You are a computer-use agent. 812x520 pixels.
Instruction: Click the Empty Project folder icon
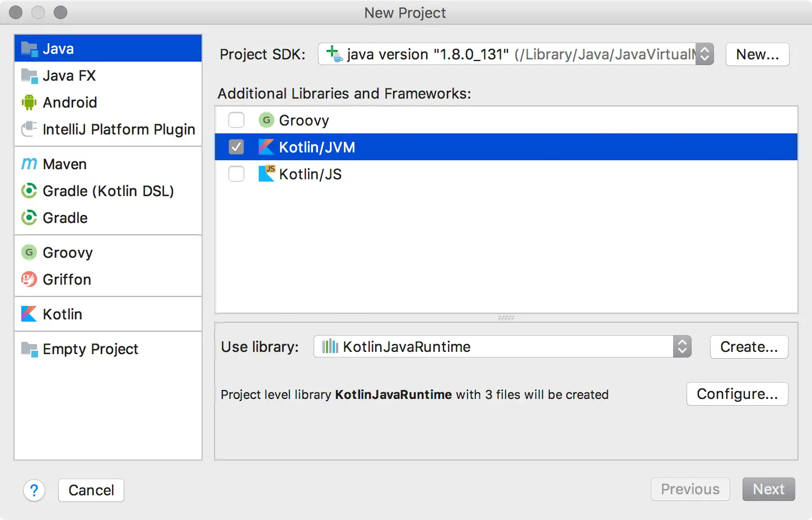[x=29, y=349]
